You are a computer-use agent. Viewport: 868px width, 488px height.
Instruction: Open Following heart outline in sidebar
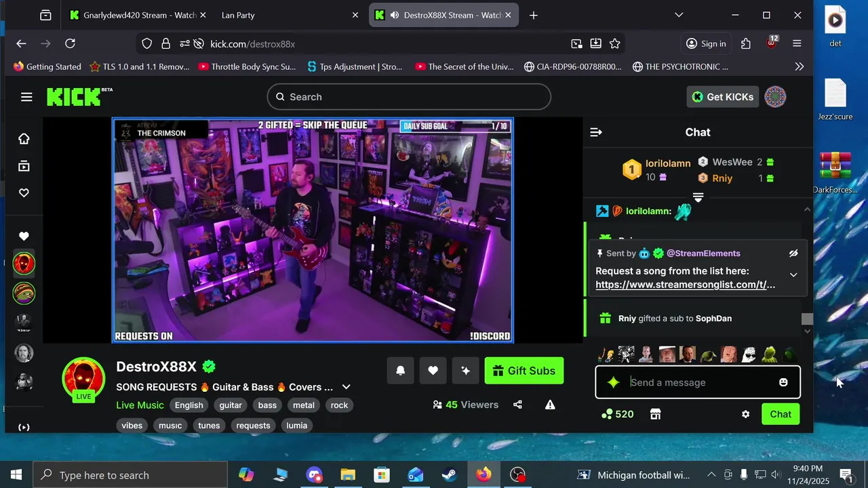(24, 193)
